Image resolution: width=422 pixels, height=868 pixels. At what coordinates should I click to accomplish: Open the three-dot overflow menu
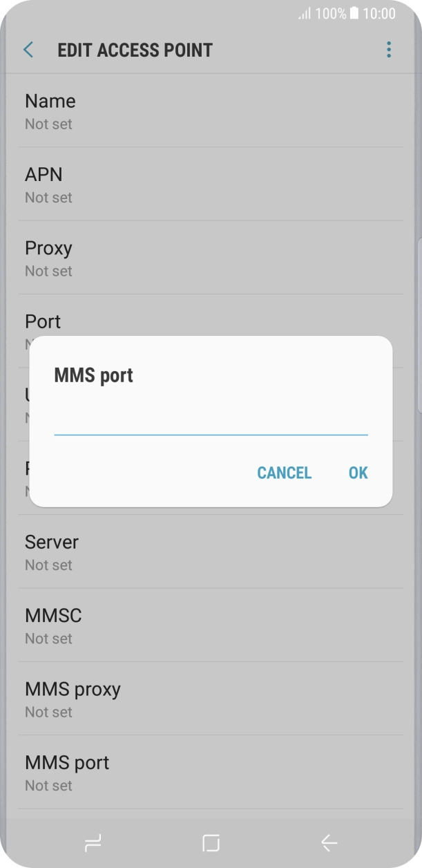(389, 50)
